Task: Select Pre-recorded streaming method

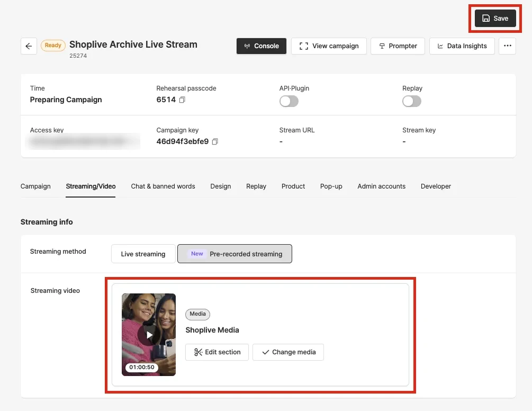Action: 235,254
